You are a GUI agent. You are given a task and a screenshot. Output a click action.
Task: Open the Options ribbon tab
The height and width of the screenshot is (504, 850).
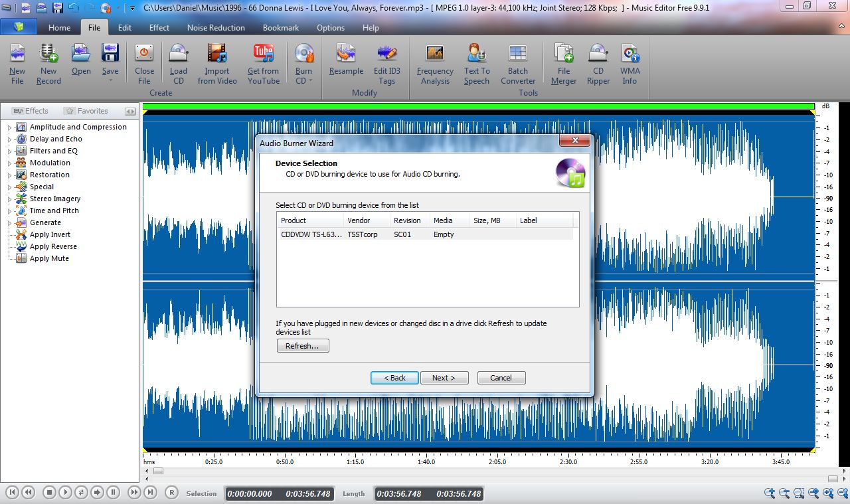pyautogui.click(x=331, y=28)
